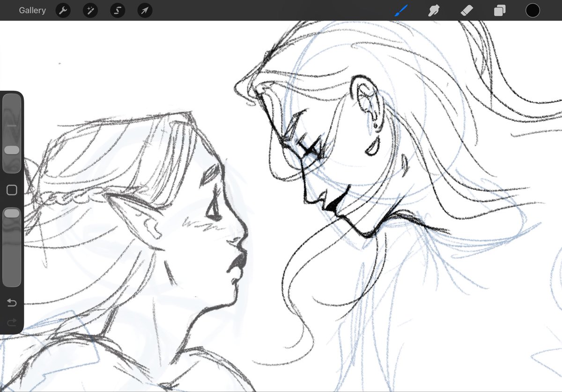
Task: Redo the last undone stroke
Action: tap(12, 322)
